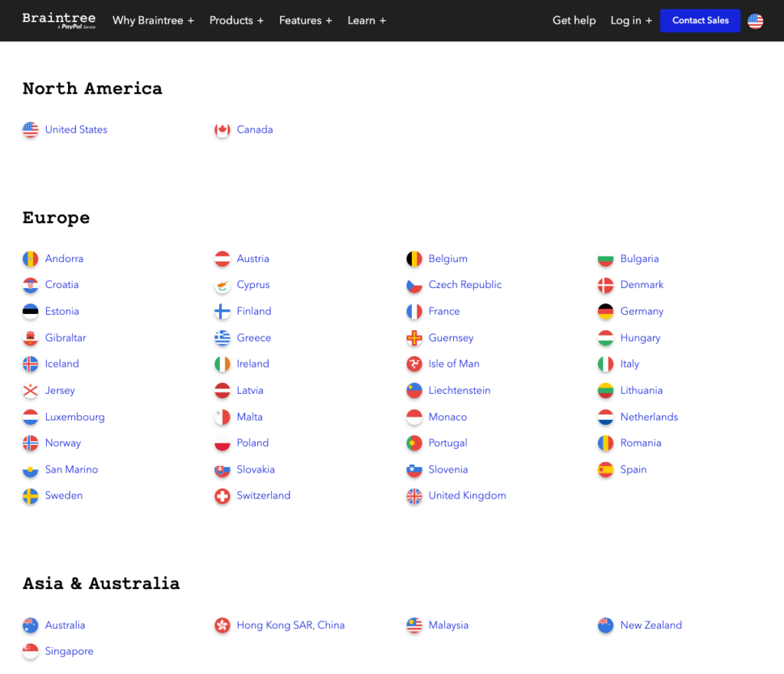Open Get help in the header

coord(574,21)
